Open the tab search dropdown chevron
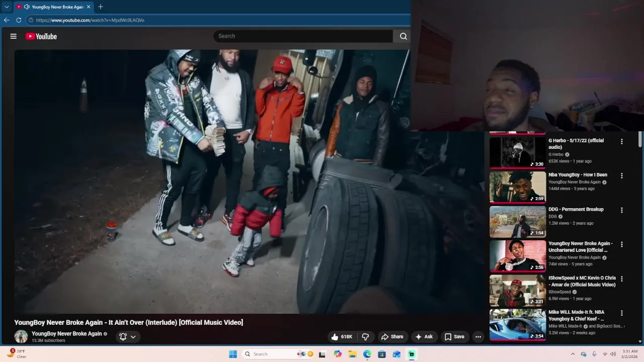This screenshot has width=644, height=362. (7, 7)
